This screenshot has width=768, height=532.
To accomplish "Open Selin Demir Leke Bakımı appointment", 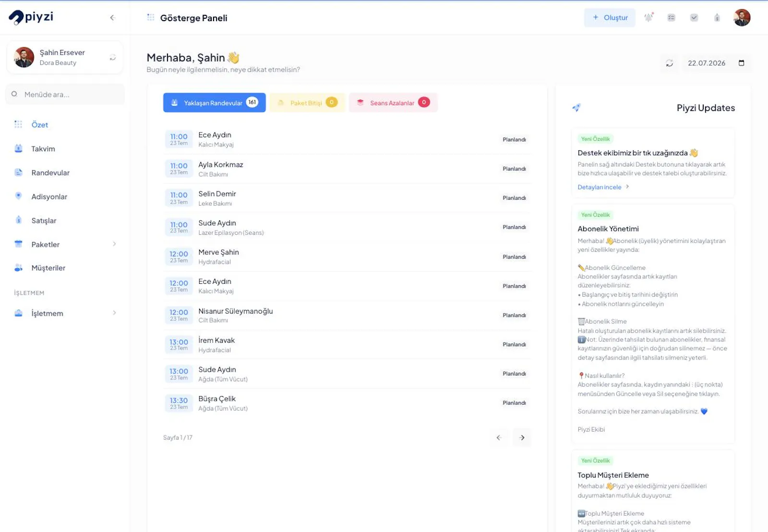I will click(x=347, y=198).
